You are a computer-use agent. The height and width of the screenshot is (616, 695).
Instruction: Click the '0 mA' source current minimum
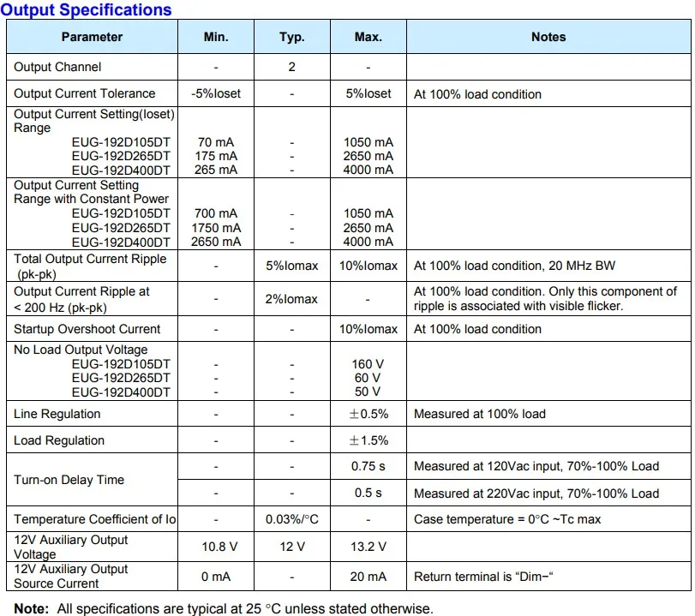tap(216, 577)
